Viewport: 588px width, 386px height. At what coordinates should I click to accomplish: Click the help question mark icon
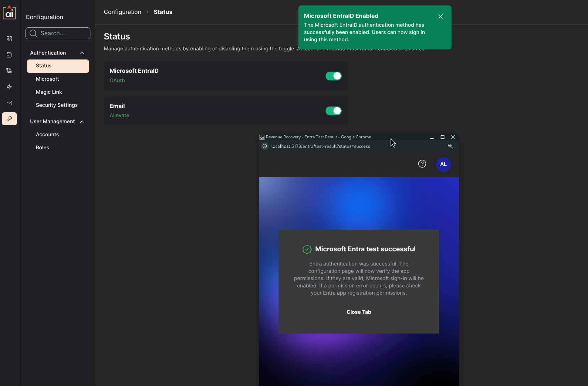click(x=422, y=164)
